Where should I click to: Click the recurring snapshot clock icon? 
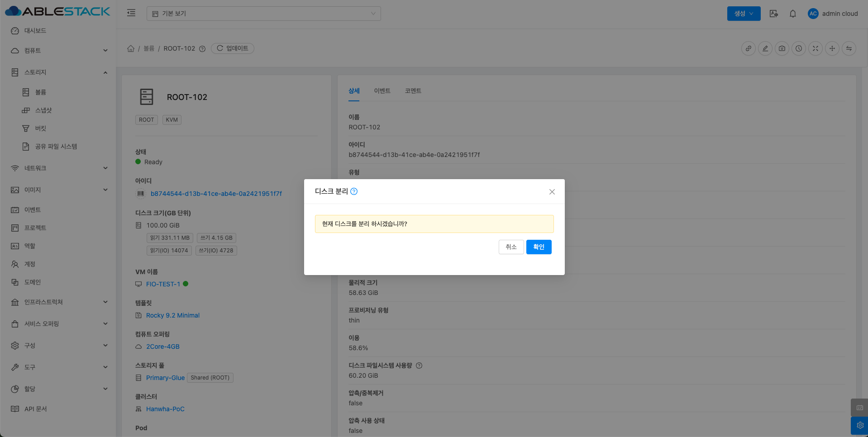(x=798, y=48)
